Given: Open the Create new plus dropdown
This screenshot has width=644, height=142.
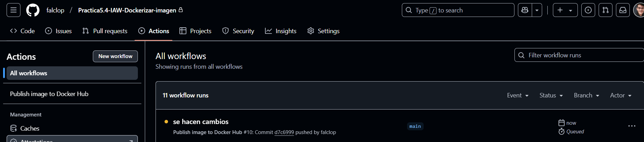Looking at the screenshot, I should pos(565,10).
